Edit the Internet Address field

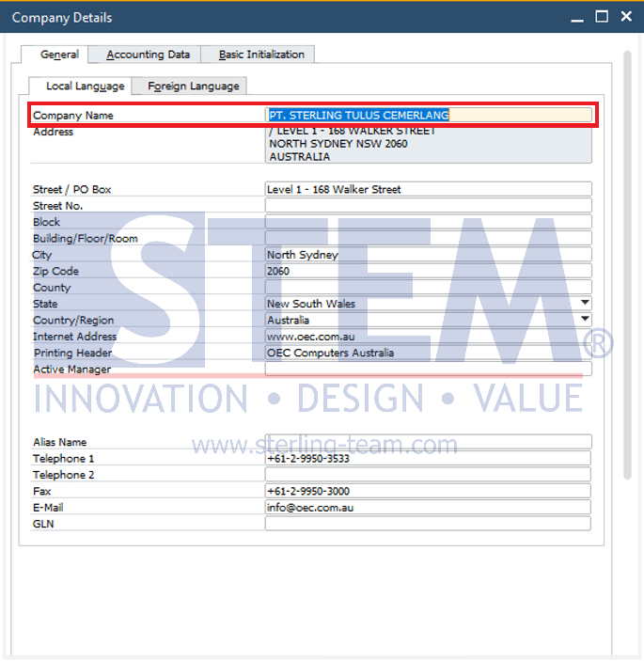pos(428,337)
